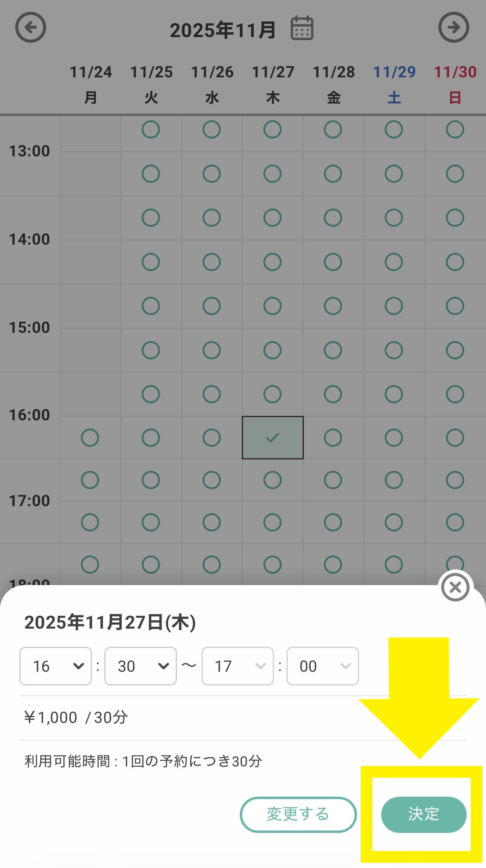486x868 pixels.
Task: Go to previous week with left arrow
Action: (31, 27)
